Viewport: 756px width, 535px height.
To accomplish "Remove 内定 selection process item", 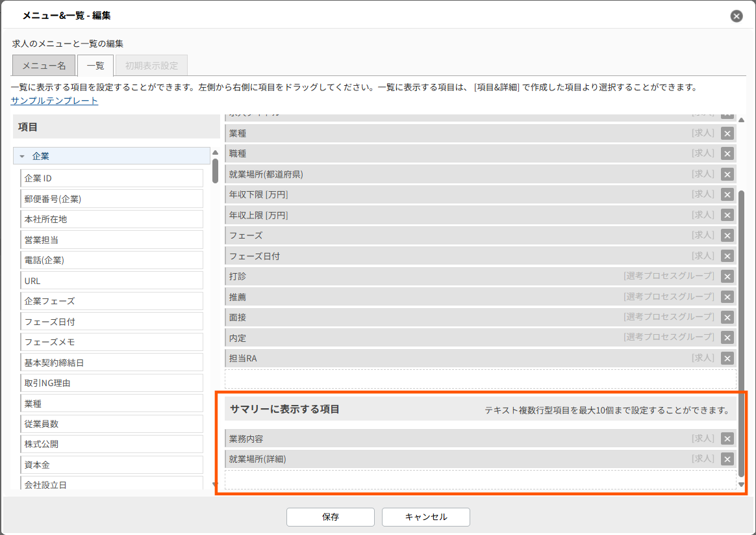I will coord(727,337).
